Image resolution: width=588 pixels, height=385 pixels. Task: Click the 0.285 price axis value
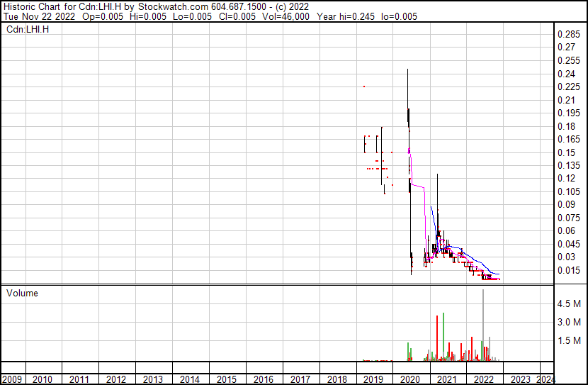click(568, 35)
